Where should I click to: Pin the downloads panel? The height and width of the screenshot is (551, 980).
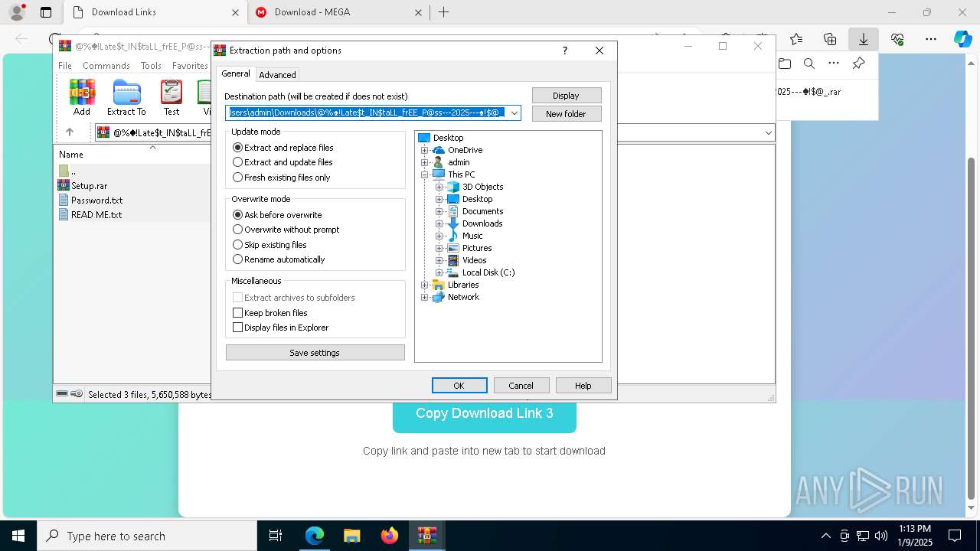click(x=858, y=64)
